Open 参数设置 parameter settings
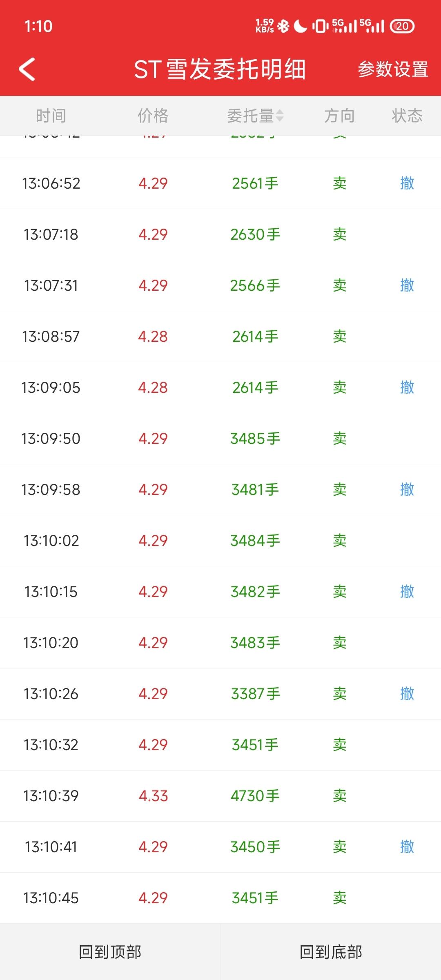This screenshot has width=441, height=980. coord(393,69)
